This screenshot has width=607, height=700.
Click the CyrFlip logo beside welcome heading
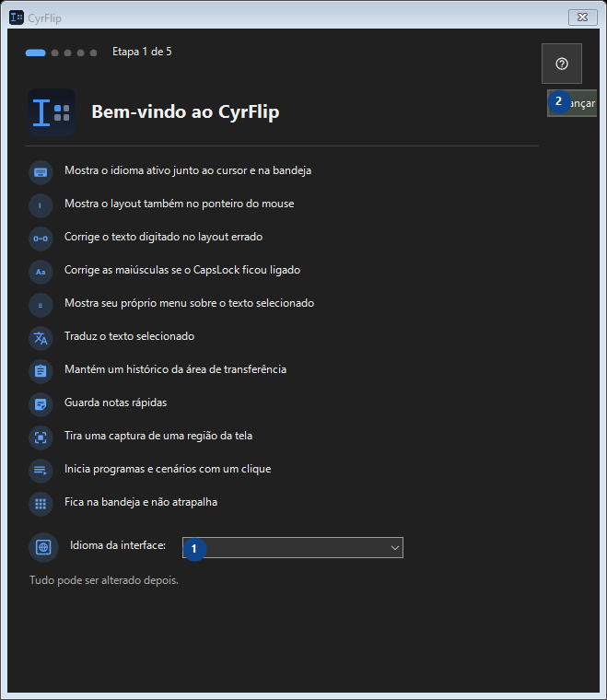pos(52,112)
